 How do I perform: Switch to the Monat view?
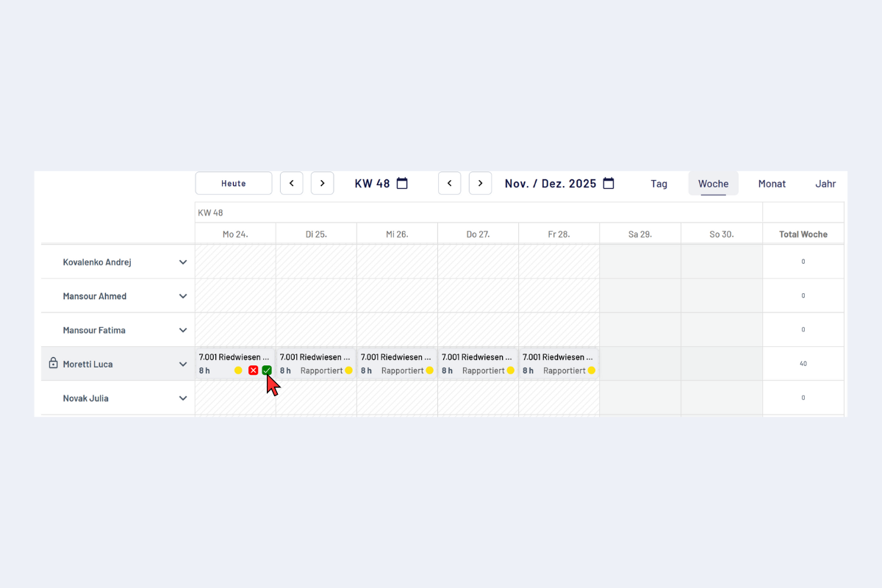(x=772, y=184)
